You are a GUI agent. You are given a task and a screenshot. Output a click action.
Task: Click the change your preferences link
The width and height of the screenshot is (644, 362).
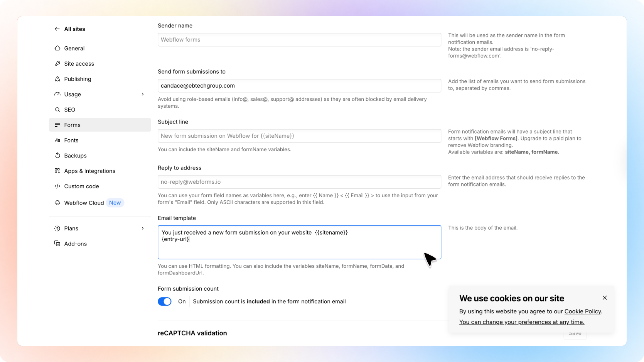click(522, 322)
